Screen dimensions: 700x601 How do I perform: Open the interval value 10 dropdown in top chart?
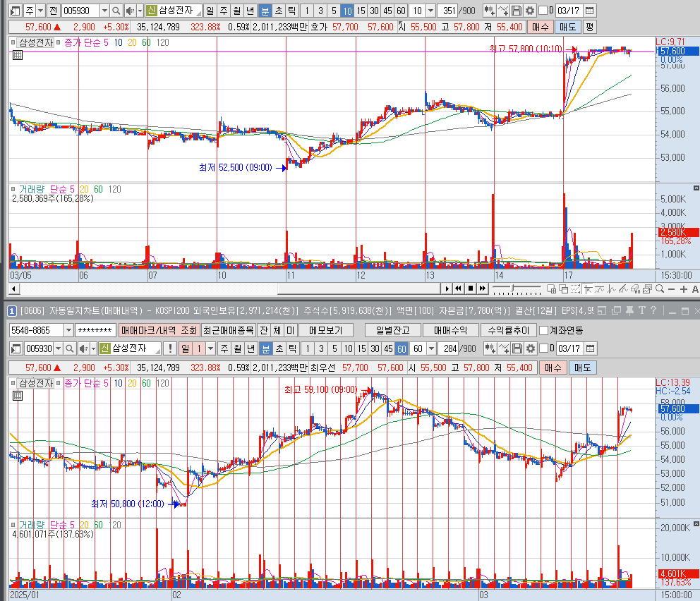coord(431,11)
